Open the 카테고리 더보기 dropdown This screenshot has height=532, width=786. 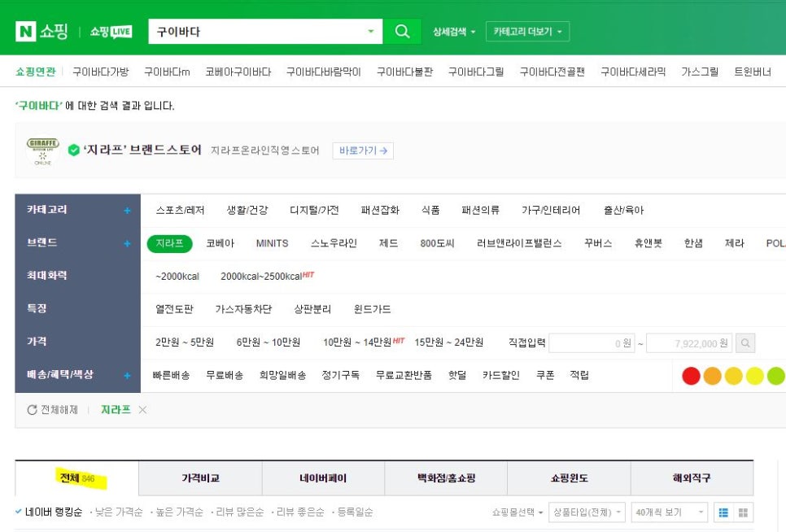527,32
